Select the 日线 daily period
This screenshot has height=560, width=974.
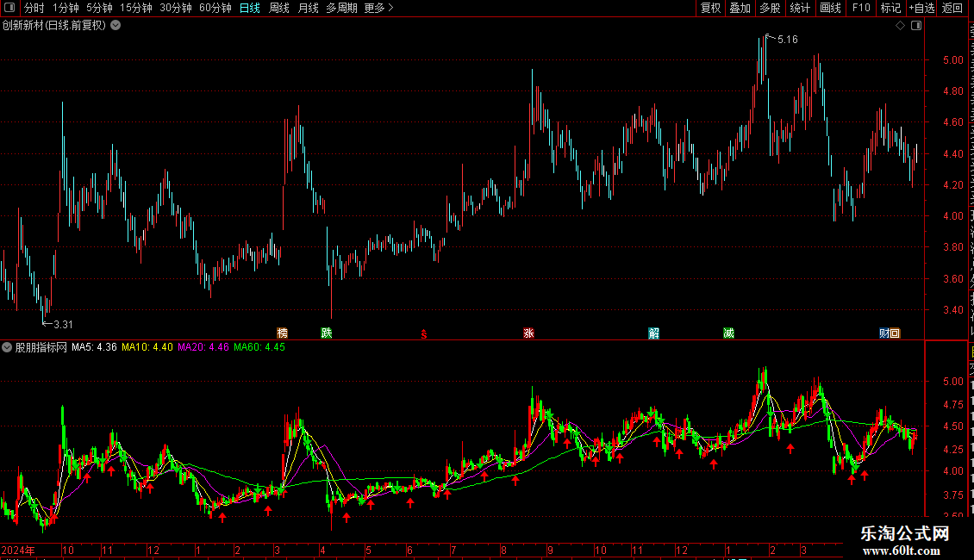pyautogui.click(x=250, y=8)
